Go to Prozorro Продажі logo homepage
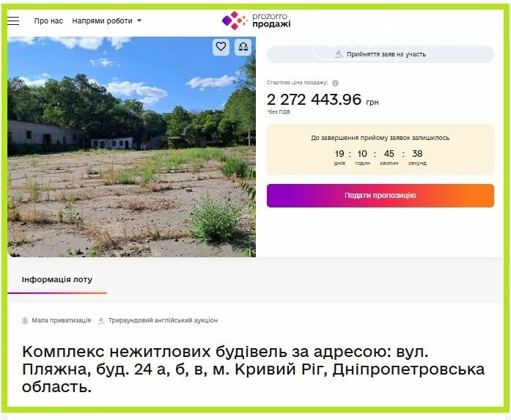This screenshot has width=511, height=420. pyautogui.click(x=256, y=21)
